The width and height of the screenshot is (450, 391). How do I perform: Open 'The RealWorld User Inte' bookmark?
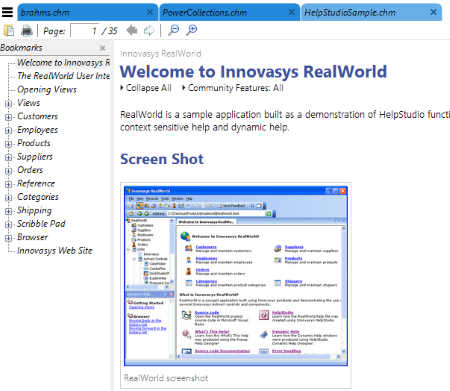(63, 76)
